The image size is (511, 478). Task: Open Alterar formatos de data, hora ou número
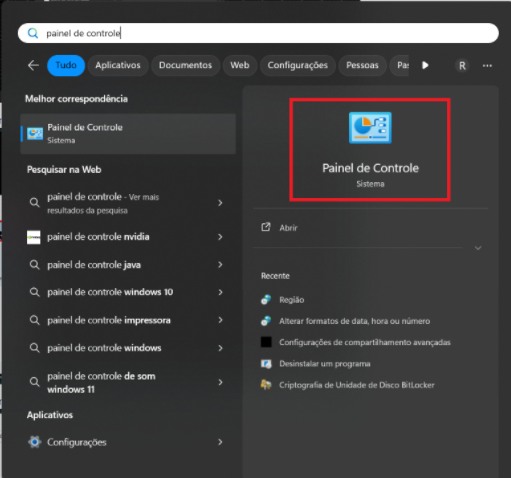[x=355, y=321]
